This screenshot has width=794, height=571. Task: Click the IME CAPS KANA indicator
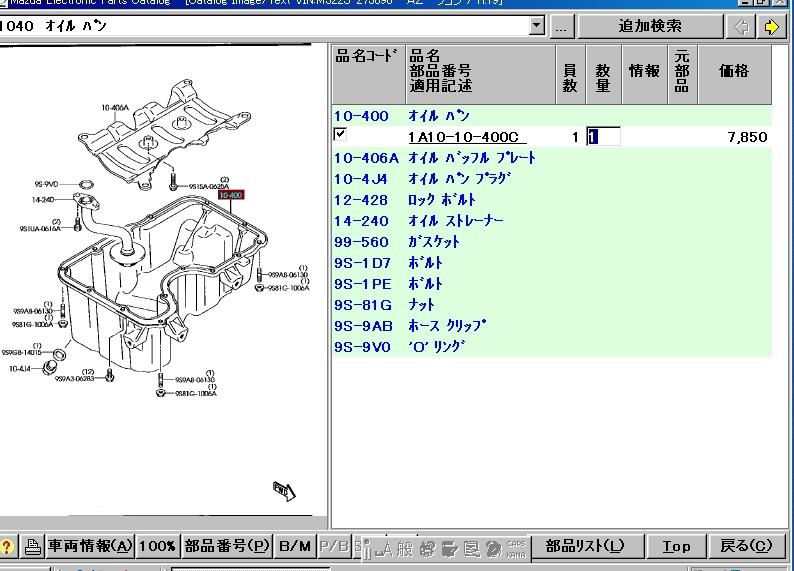click(516, 547)
